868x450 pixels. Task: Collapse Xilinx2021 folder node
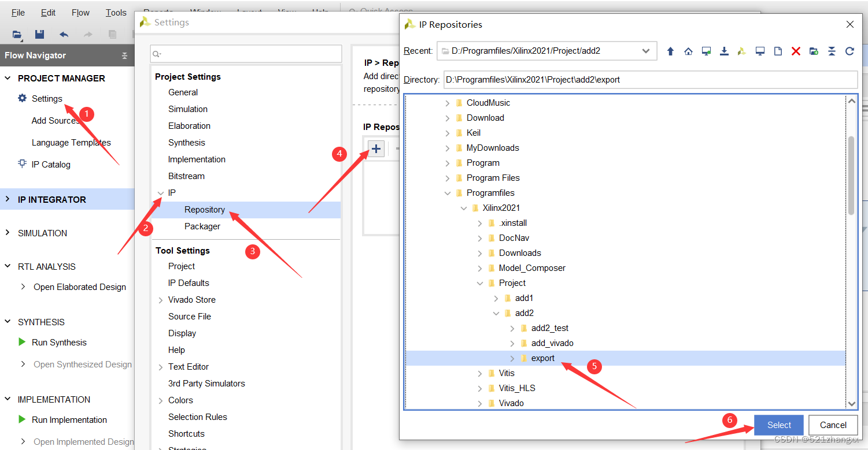pos(463,208)
